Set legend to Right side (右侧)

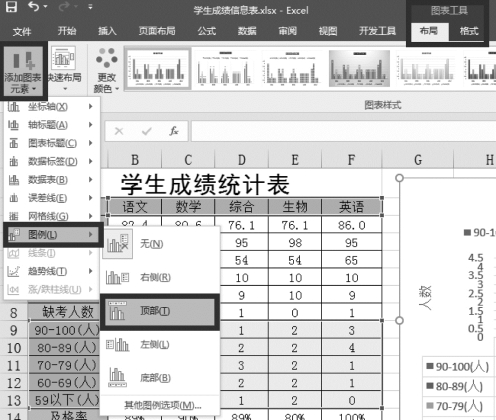[160, 278]
